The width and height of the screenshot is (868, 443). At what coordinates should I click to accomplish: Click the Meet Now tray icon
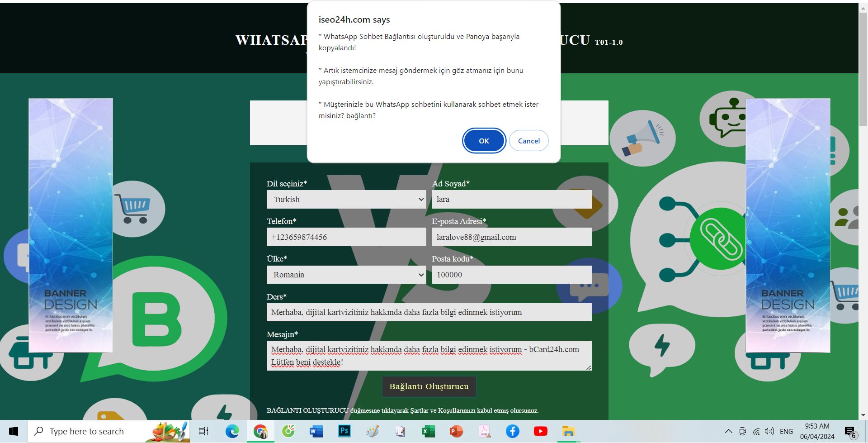742,431
